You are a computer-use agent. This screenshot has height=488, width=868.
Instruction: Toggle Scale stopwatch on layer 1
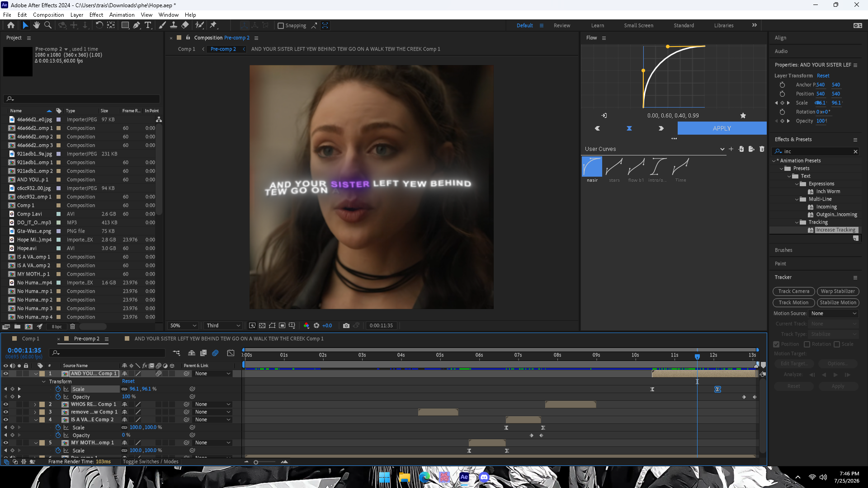58,389
